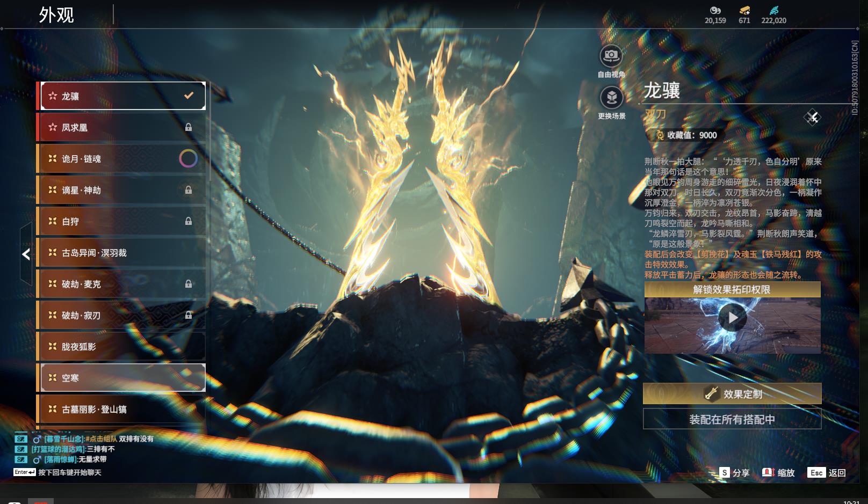Click player name 打篮球的溜达鸡 in chat
The image size is (868, 504).
tap(59, 449)
